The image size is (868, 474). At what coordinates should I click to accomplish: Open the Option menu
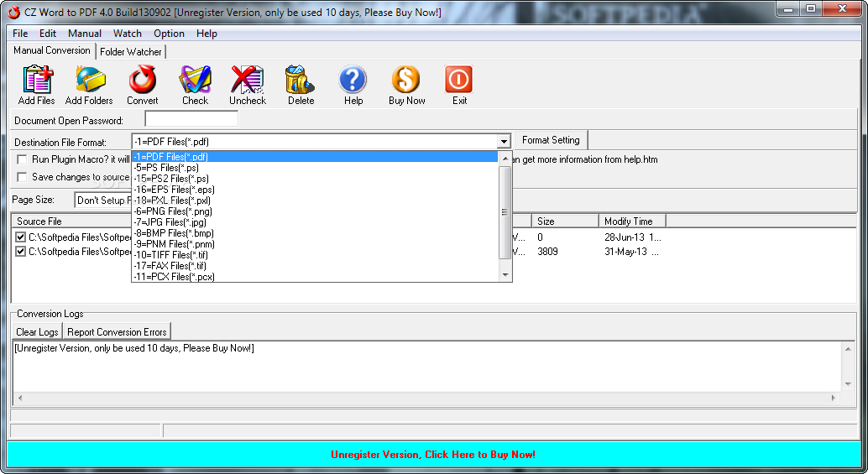(x=169, y=34)
